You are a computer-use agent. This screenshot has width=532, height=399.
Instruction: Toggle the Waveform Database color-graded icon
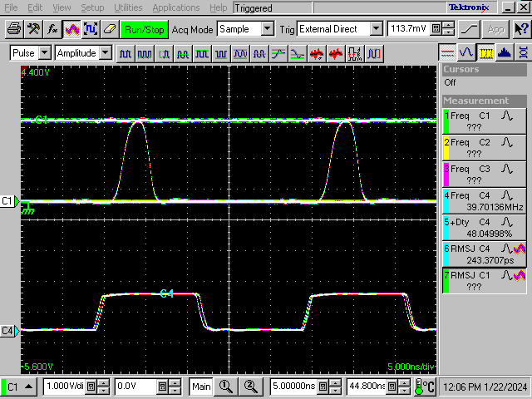point(71,30)
